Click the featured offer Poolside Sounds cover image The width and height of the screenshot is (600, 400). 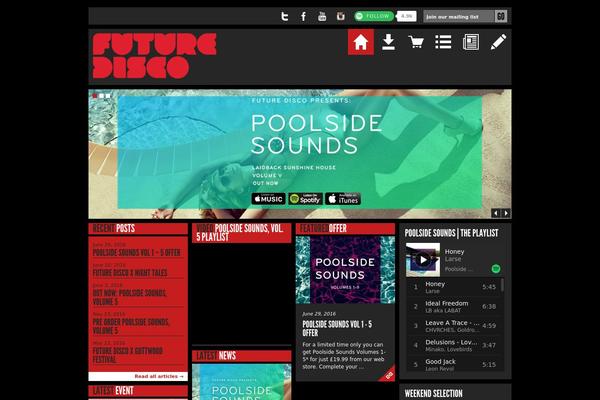tap(345, 270)
